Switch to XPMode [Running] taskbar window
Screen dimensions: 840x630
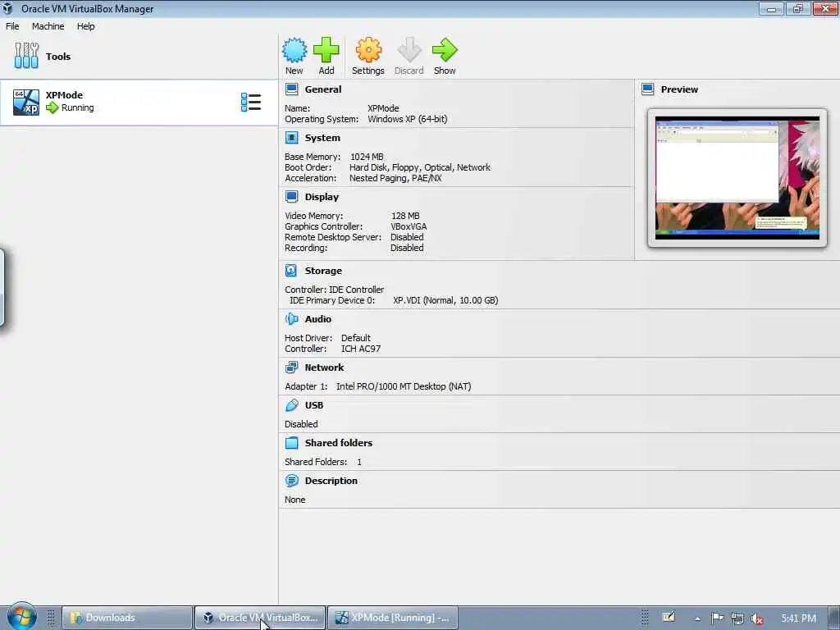tap(393, 618)
